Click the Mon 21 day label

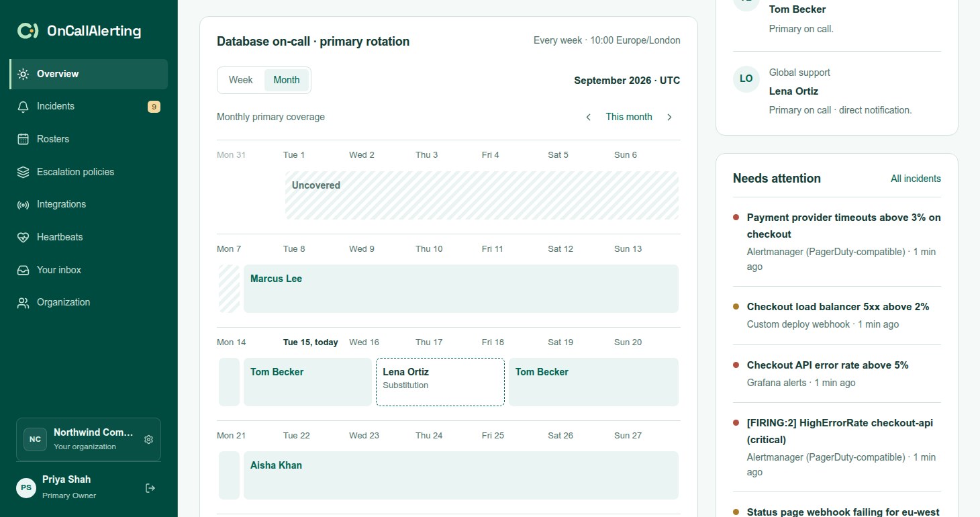[x=232, y=436]
